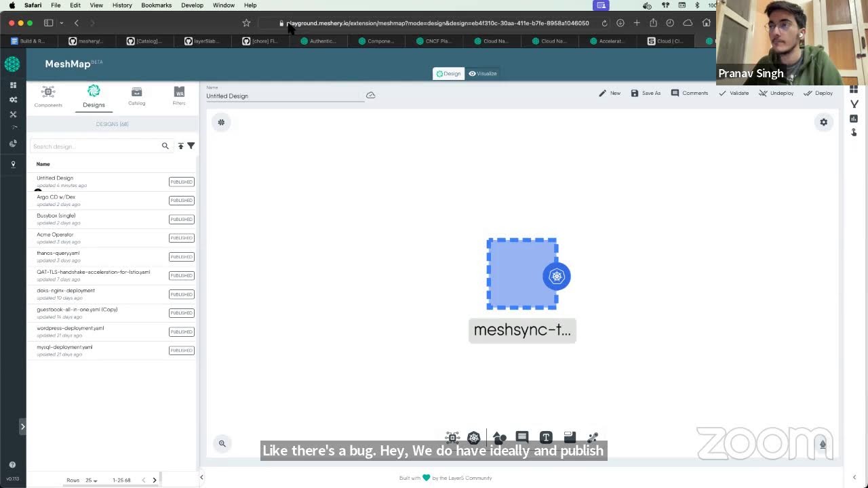Open the Configuration tools icon in sidebar
This screenshot has width=868, height=488.
pyautogui.click(x=13, y=114)
